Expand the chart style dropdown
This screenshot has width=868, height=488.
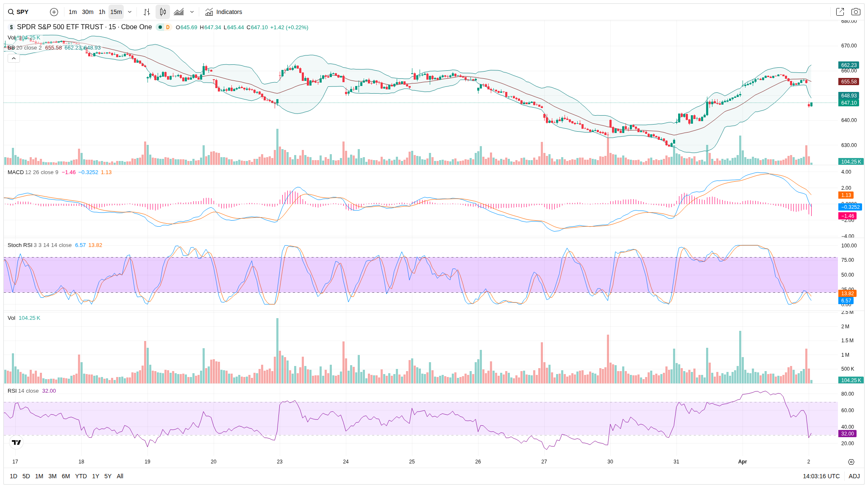coord(192,12)
